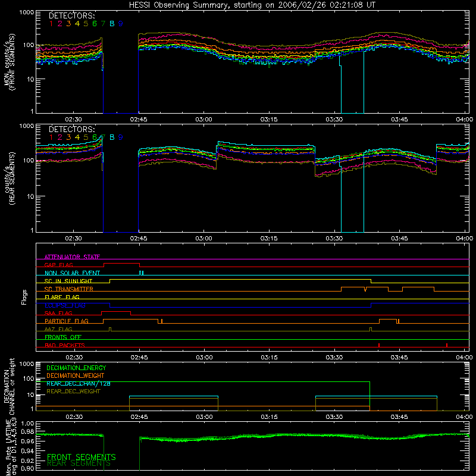Click the DECIMATION_ENERGY legend entry
The width and height of the screenshot is (476, 476).
(x=76, y=368)
